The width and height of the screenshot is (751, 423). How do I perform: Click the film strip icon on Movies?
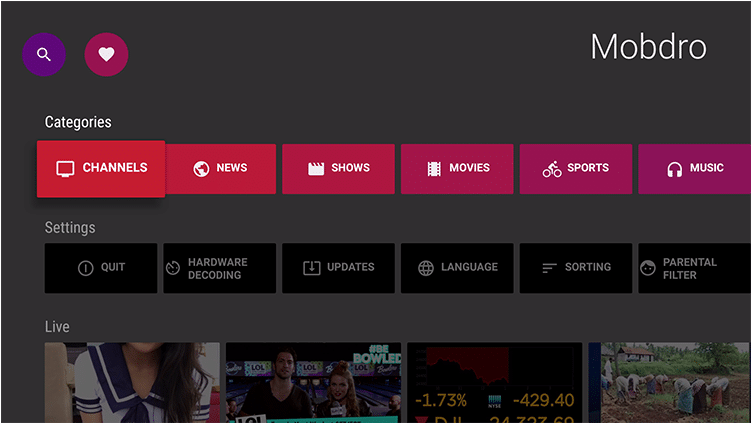pos(433,169)
